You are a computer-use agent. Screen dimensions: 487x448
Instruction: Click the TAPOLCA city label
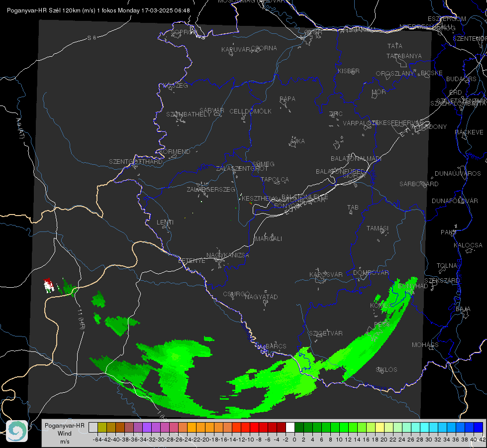(x=275, y=179)
